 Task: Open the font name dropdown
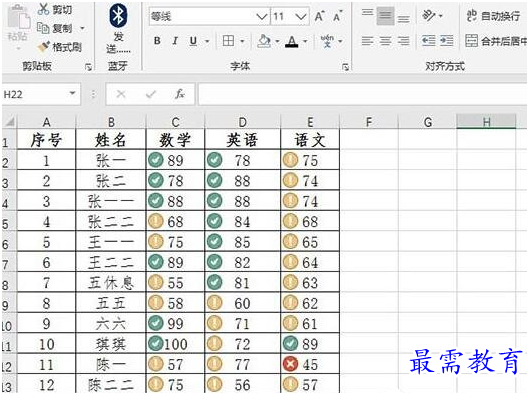(x=262, y=16)
